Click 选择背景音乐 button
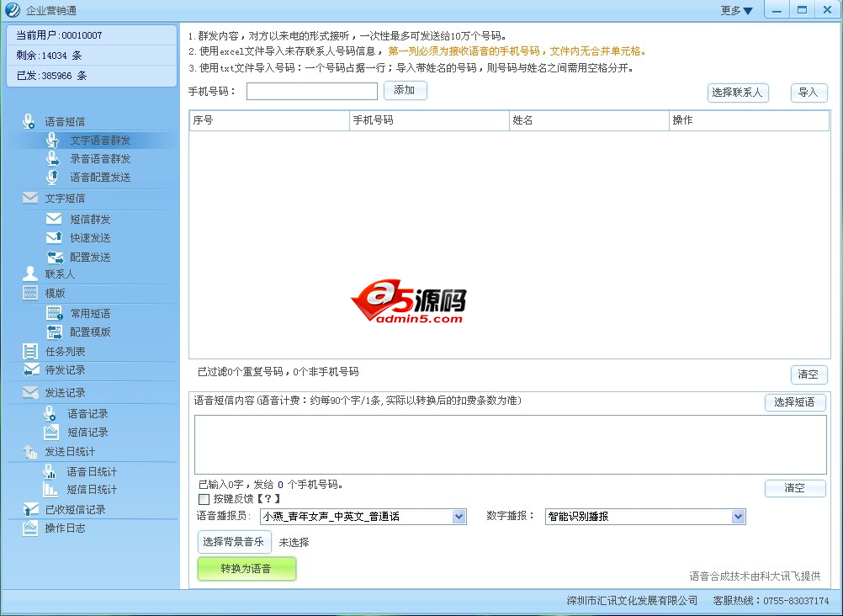843x616 pixels. pos(234,542)
